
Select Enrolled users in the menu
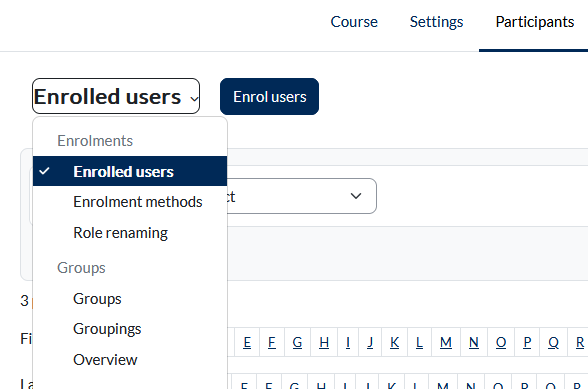130,171
